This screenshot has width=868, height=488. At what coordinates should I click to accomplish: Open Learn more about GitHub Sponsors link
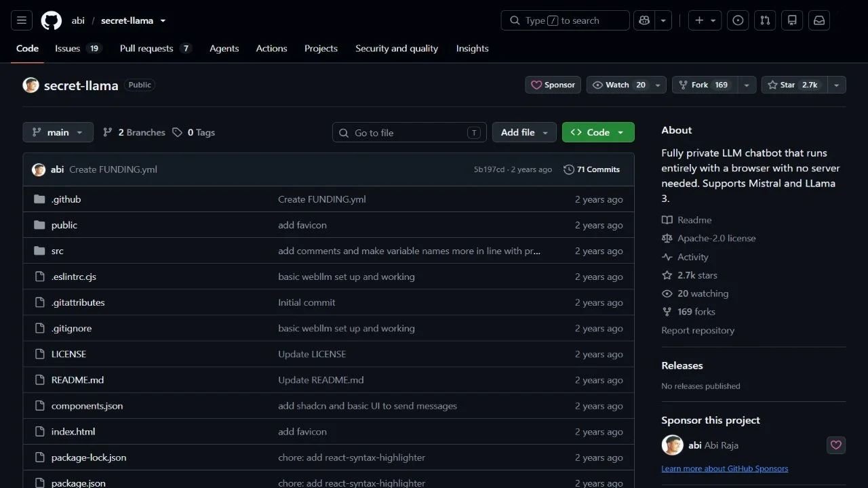pos(725,468)
